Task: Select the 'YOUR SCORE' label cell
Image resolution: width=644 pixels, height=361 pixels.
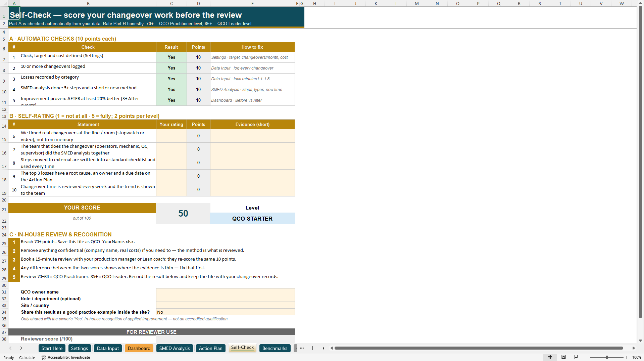Action: point(82,208)
